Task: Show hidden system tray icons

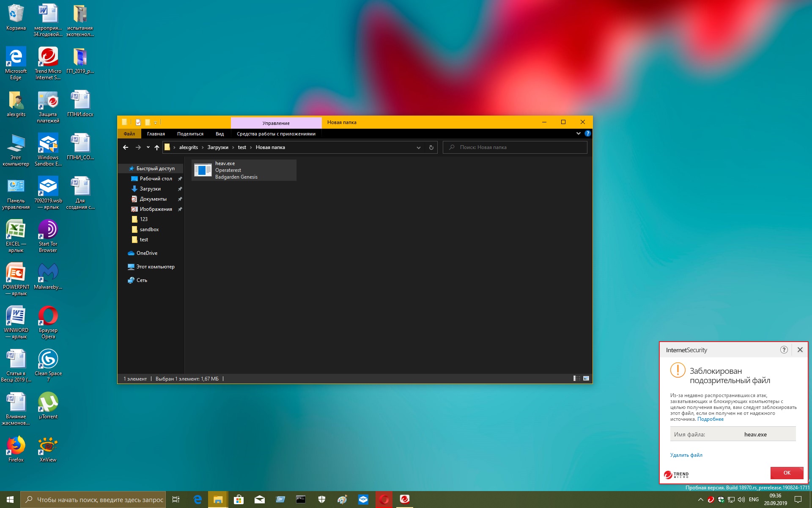Action: coord(700,500)
